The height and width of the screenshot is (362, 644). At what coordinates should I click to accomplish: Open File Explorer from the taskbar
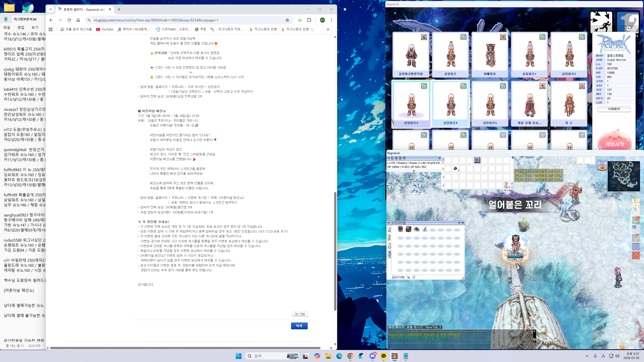328,356
